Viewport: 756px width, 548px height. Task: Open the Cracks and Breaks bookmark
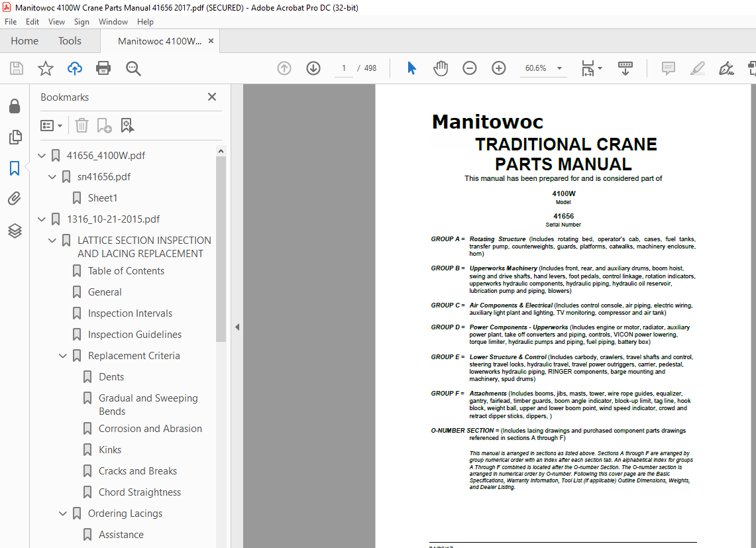point(137,471)
